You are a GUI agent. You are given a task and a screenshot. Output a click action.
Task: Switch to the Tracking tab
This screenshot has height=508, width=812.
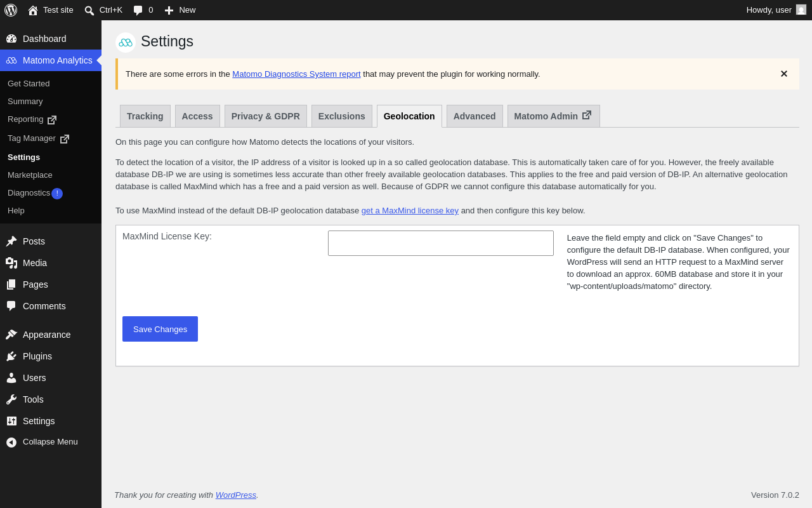click(x=145, y=116)
